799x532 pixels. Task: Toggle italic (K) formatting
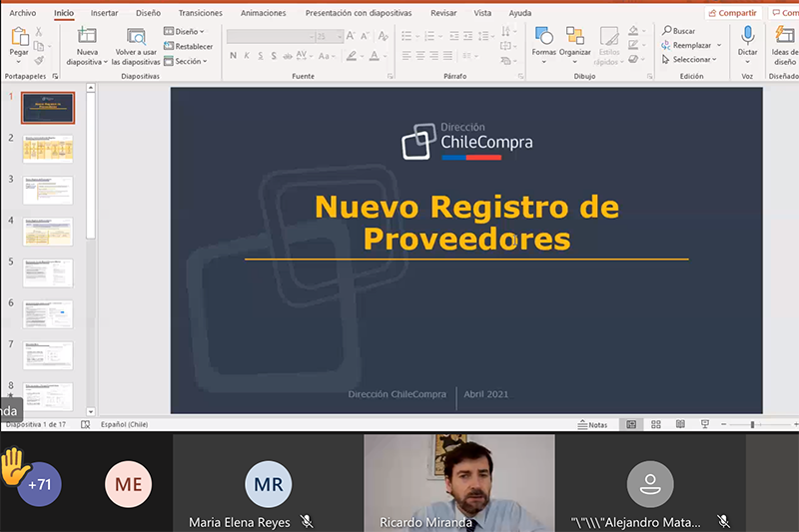[247, 56]
